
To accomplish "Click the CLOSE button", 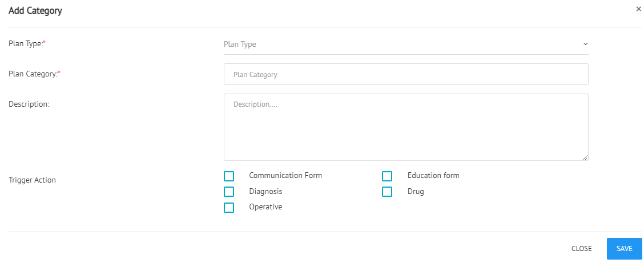I will point(582,249).
